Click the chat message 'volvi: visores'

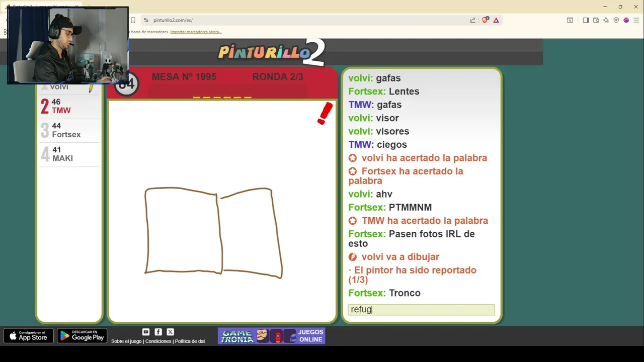click(x=379, y=131)
